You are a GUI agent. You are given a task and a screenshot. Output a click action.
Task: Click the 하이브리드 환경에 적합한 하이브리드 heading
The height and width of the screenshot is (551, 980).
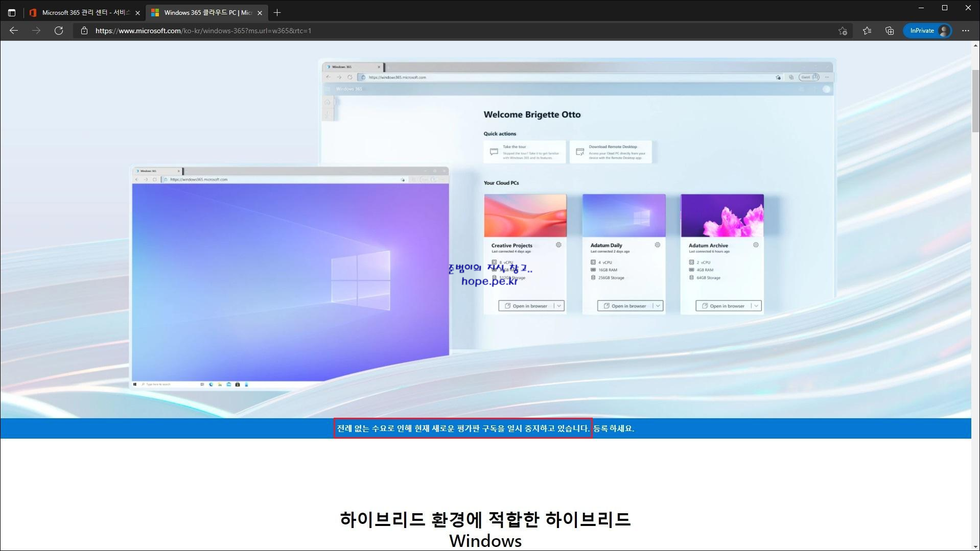click(x=485, y=519)
